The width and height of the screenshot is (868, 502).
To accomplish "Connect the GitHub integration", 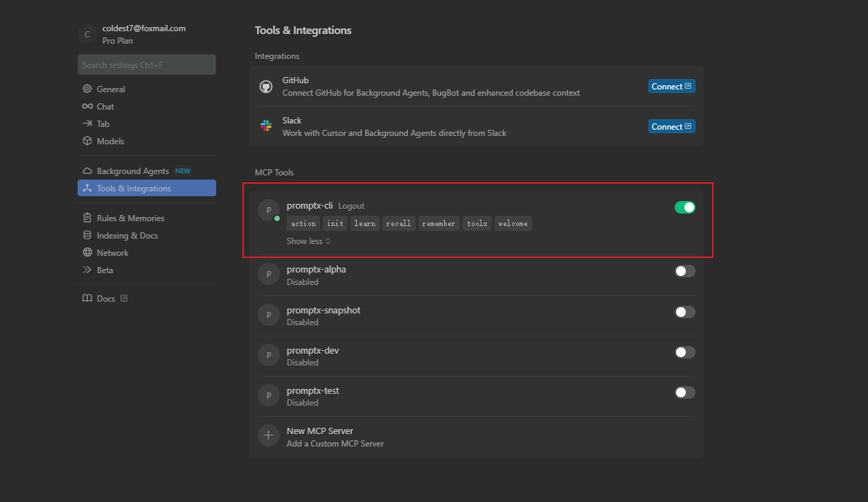I will point(672,86).
